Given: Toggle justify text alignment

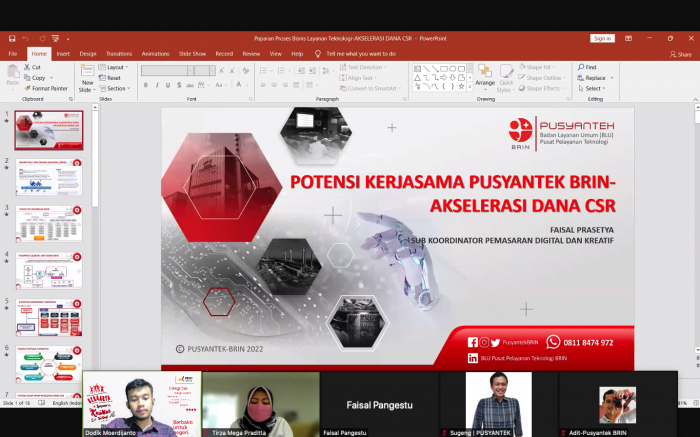Looking at the screenshot, I should (x=296, y=85).
